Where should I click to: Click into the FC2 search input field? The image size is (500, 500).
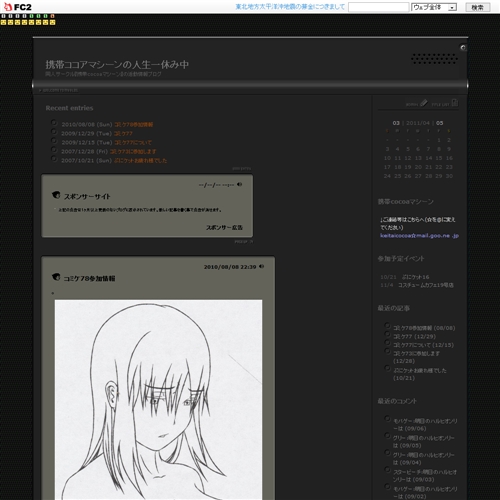(379, 7)
